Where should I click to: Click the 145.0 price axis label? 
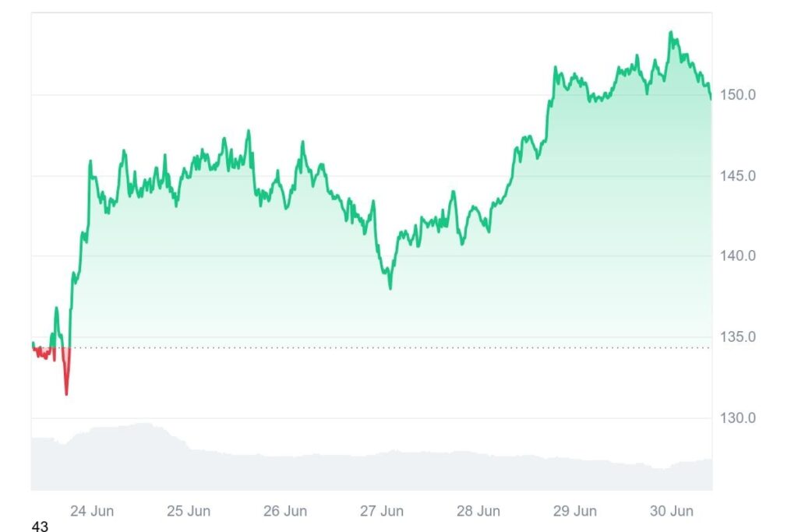(736, 176)
